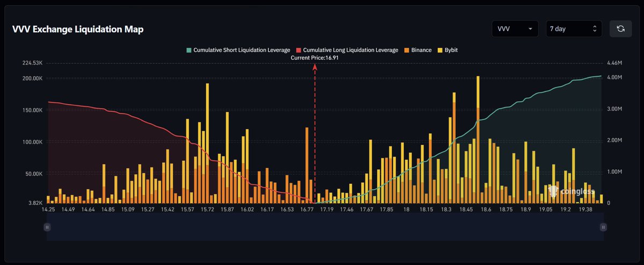Click the zoom range slider track
The image size is (644, 265).
click(x=325, y=227)
